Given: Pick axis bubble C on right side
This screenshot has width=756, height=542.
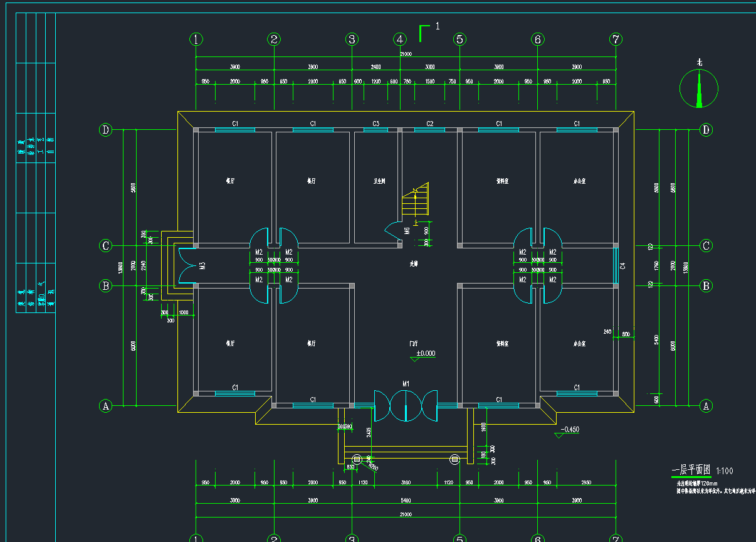Looking at the screenshot, I should pyautogui.click(x=706, y=245).
